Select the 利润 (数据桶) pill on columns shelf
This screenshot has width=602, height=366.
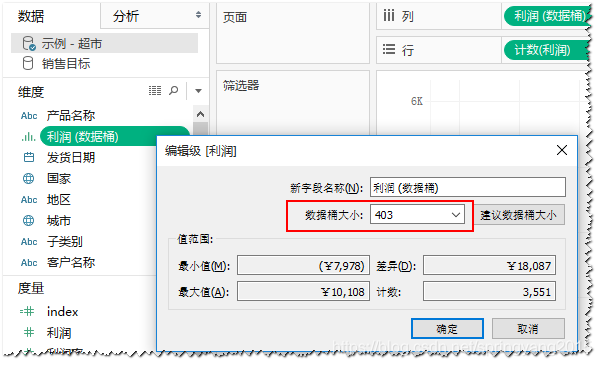pyautogui.click(x=546, y=16)
